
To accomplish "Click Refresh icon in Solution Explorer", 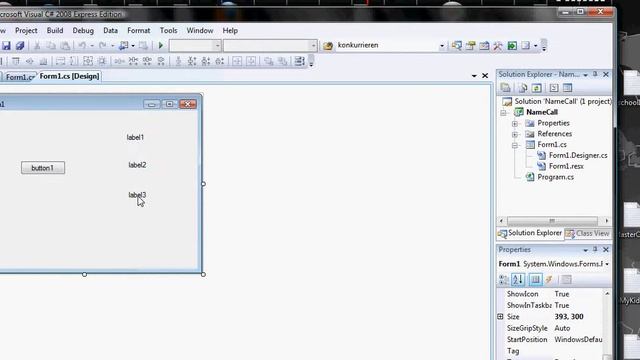I will 537,88.
